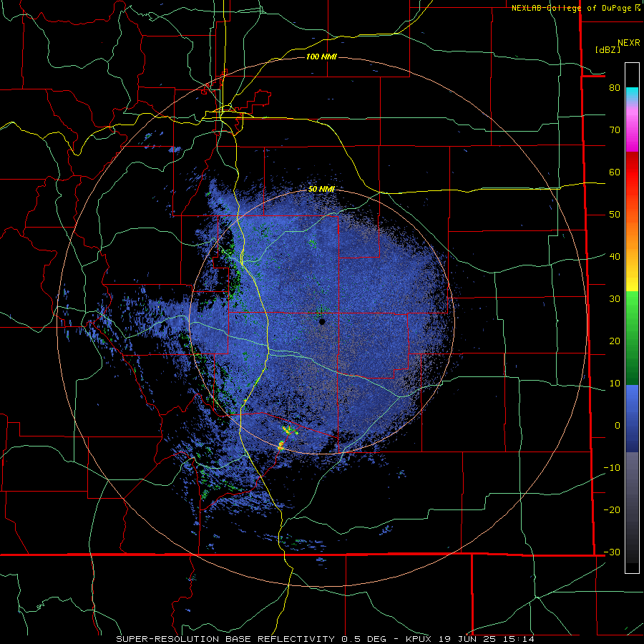Click the 100 NMI range ring label
This screenshot has width=644, height=644.
pos(321,57)
